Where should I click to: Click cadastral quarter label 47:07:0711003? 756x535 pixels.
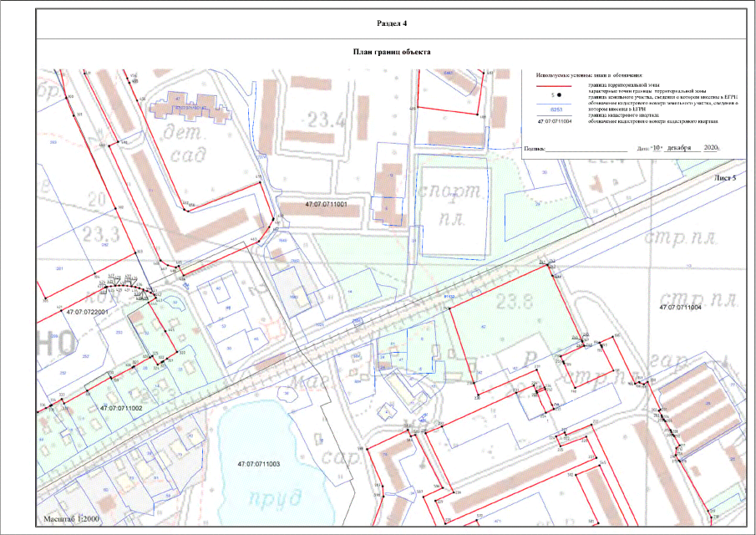click(257, 463)
